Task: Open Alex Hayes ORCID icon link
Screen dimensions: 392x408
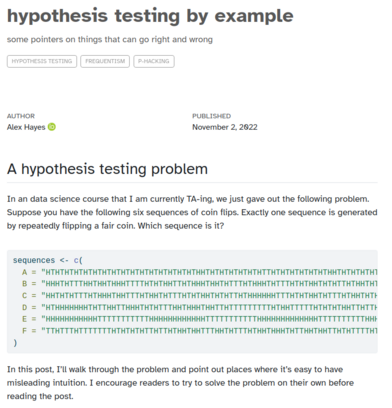Action: coord(52,127)
